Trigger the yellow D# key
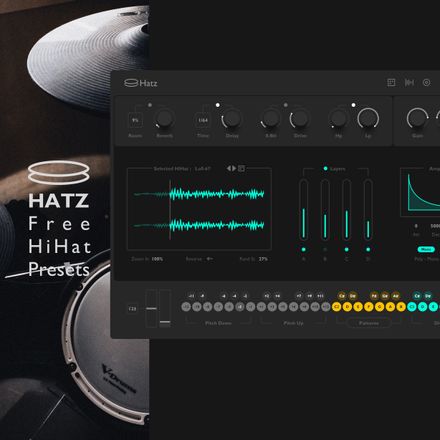440x440 pixels. 353,296
